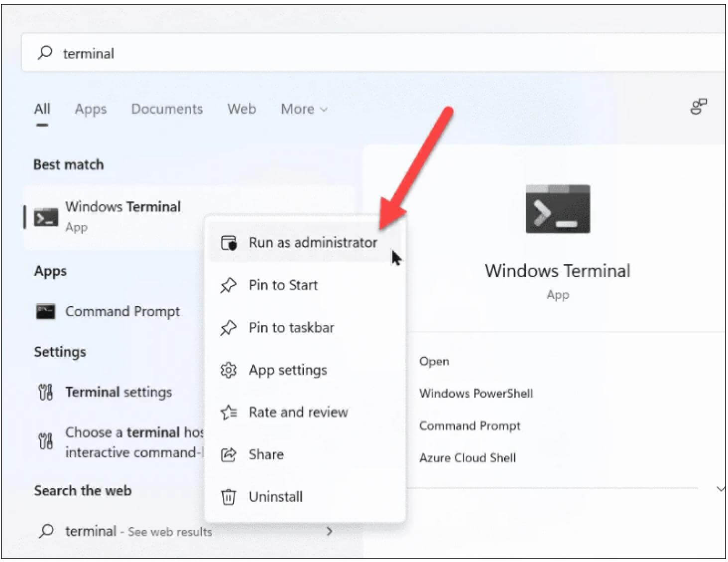Click the Rate and review star icon
The height and width of the screenshot is (562, 728).
click(229, 413)
